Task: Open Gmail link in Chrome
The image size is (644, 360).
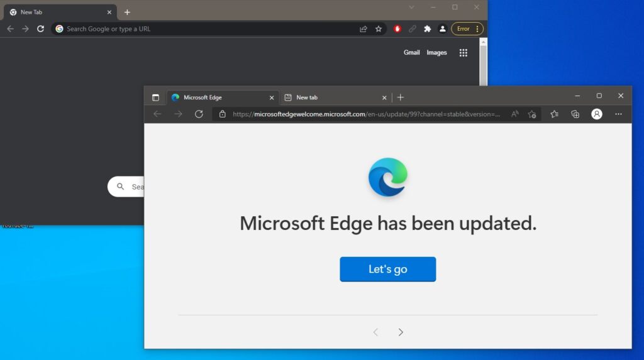Action: click(x=411, y=53)
